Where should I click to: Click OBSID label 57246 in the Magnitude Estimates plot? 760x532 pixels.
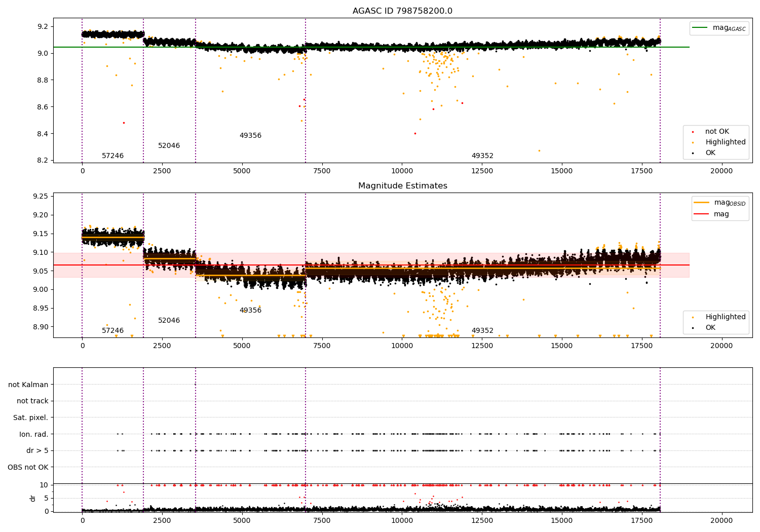(112, 330)
